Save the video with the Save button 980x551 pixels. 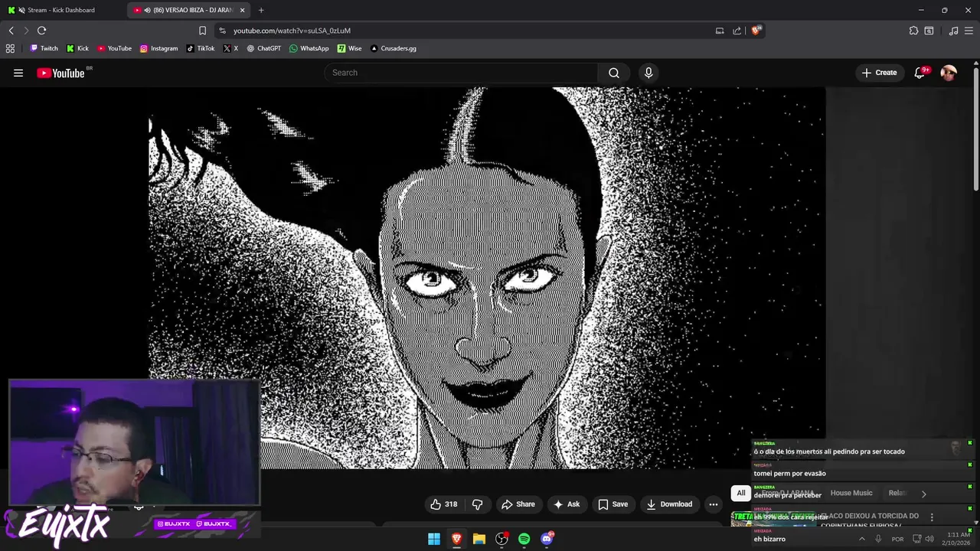coord(612,504)
